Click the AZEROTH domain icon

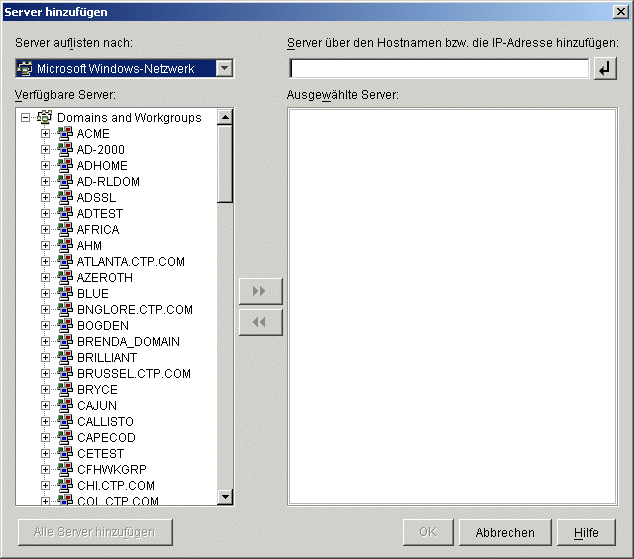[65, 277]
